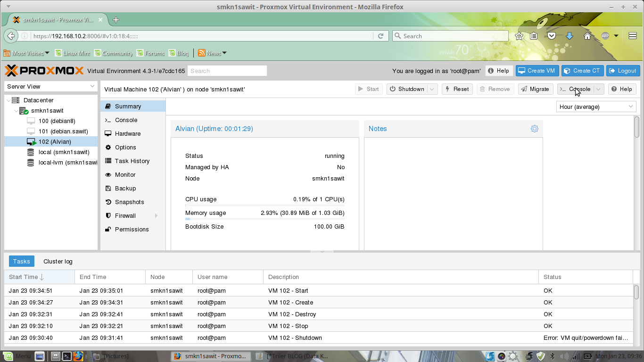
Task: Open the Hour (average) timeframe dropdown
Action: click(x=596, y=107)
